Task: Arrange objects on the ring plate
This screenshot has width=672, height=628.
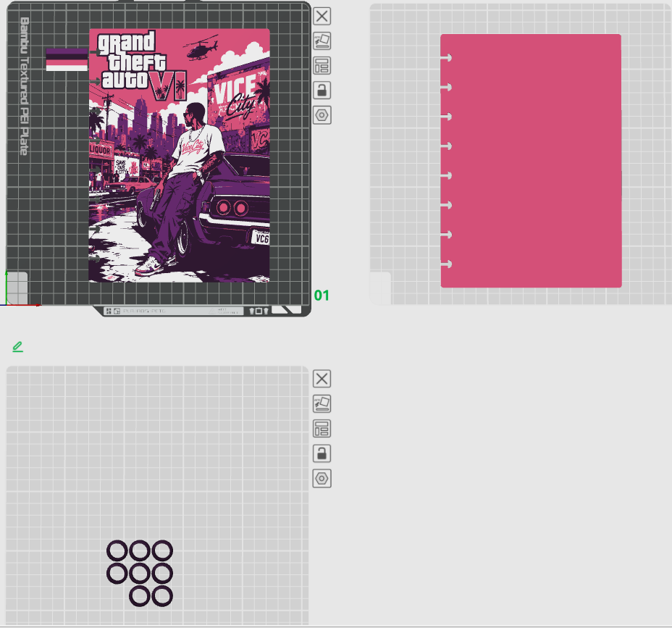Action: [x=322, y=429]
